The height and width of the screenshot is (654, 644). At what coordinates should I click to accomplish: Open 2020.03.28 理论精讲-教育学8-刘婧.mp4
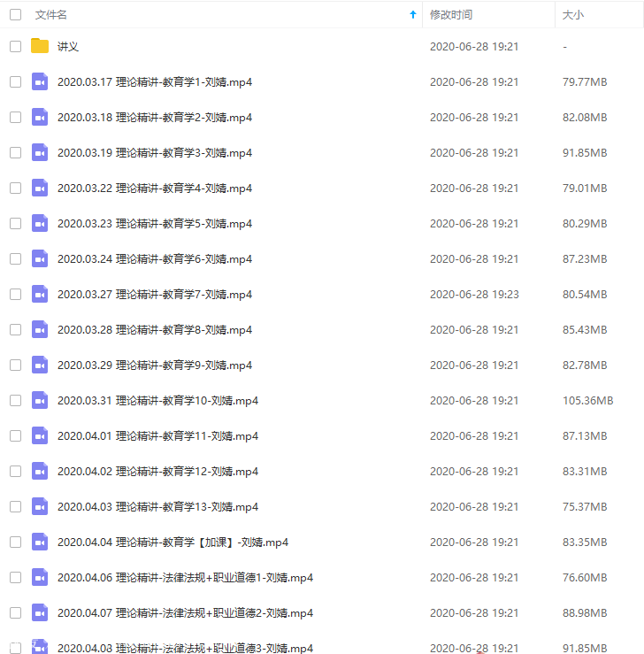coord(155,329)
